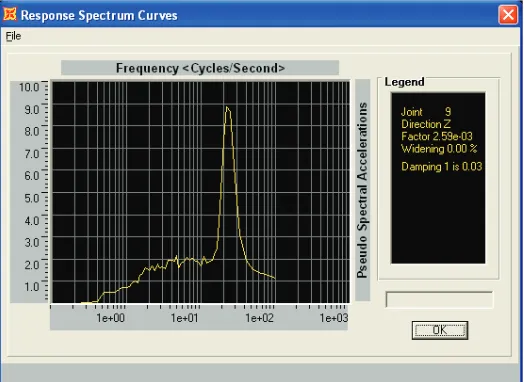Click the Factor 2.59e-03 legend text

coord(437,136)
